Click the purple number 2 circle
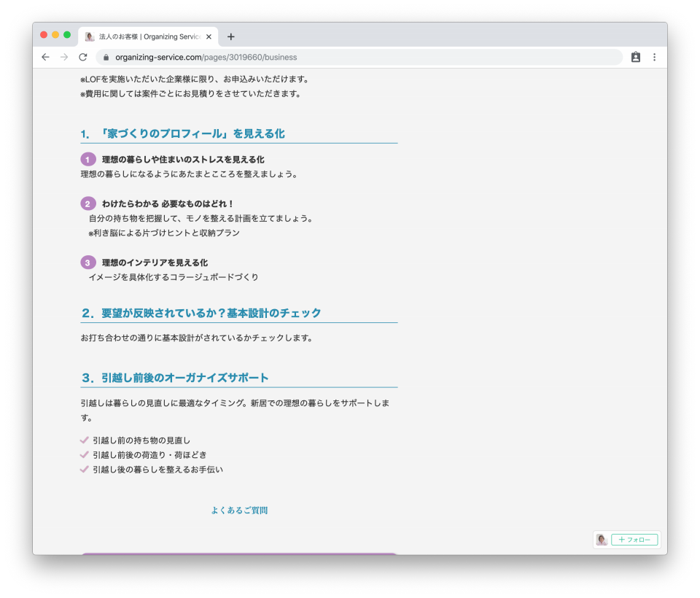 click(88, 203)
